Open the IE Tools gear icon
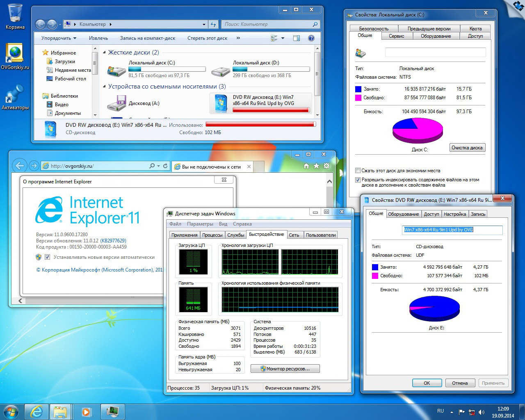 (326, 166)
